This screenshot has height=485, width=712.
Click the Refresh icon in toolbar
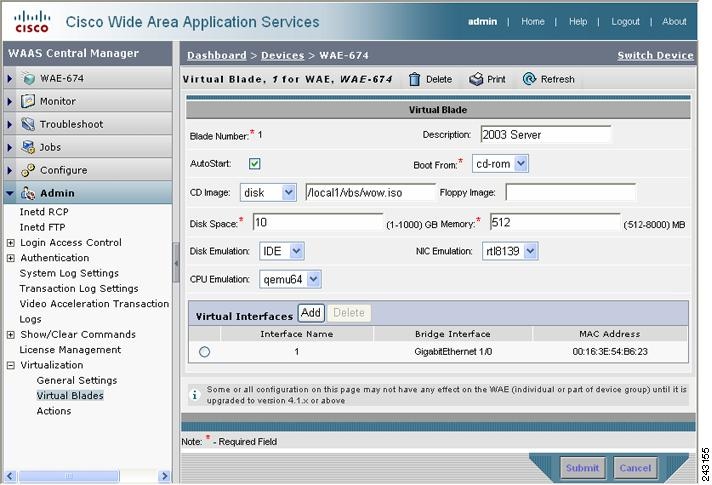pos(529,79)
